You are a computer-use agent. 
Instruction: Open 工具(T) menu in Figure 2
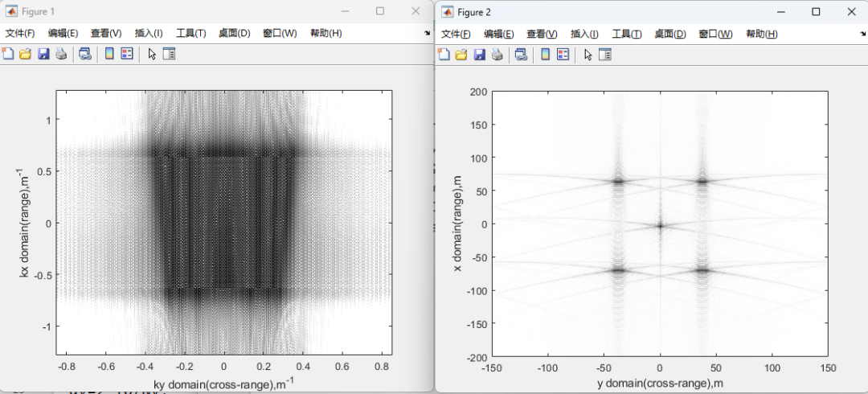pyautogui.click(x=627, y=35)
